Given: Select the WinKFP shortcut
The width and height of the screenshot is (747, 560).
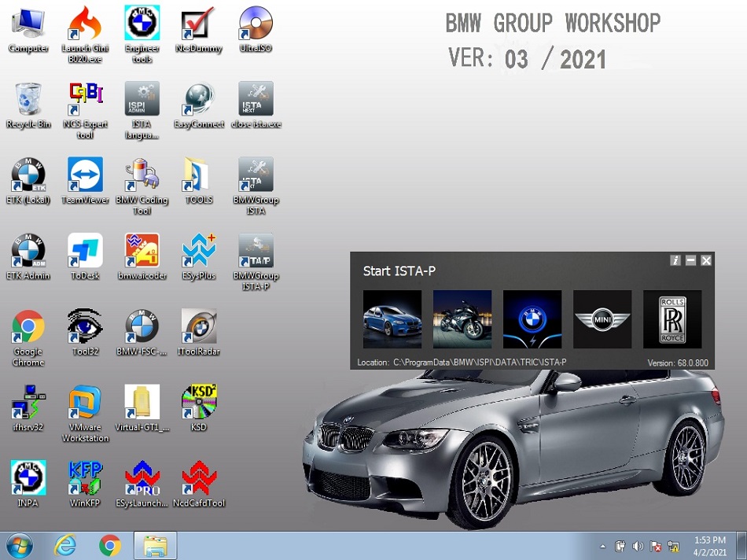Looking at the screenshot, I should pos(85,484).
